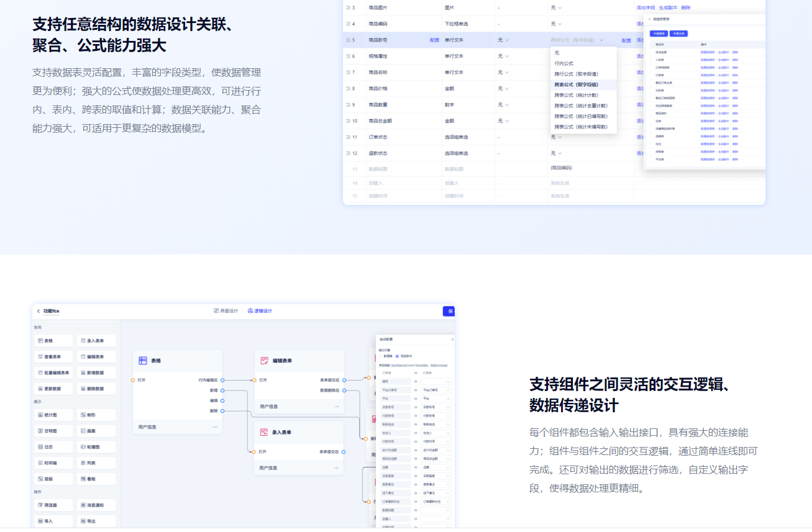The height and width of the screenshot is (532, 812).
Task: Click the 打开 input port on 录入表单 node
Action: (254, 452)
